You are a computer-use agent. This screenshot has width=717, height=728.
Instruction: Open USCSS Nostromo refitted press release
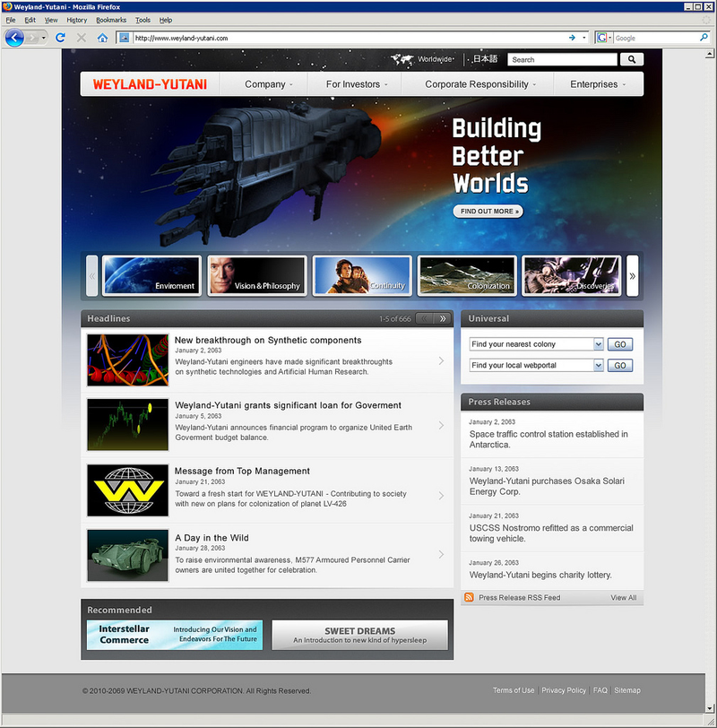tap(551, 533)
